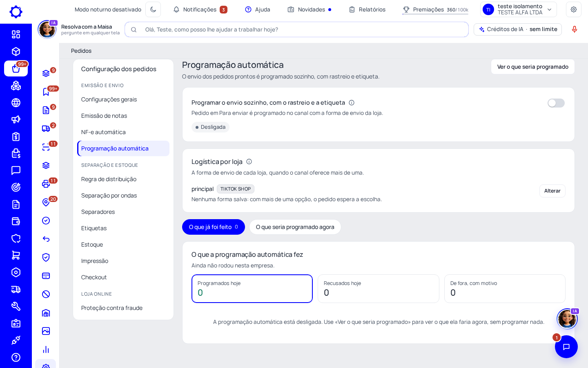Viewport: 588px width, 368px height.
Task: Switch to O que já foi feito tab
Action: coord(214,227)
